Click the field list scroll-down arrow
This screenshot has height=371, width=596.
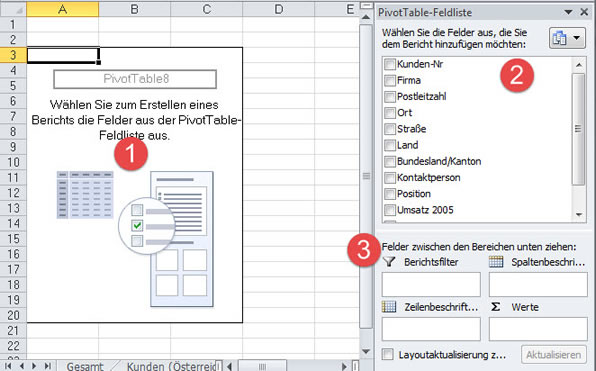(x=579, y=215)
